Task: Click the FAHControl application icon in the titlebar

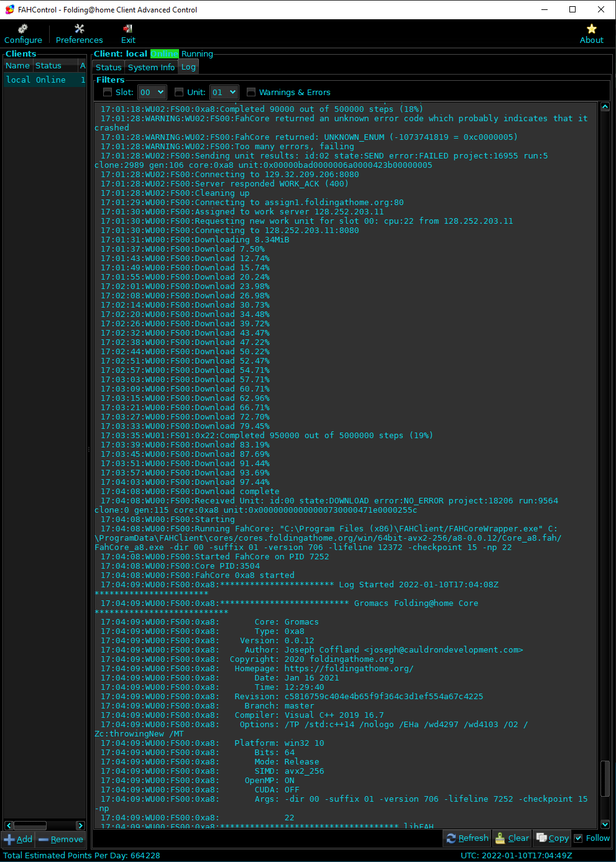Action: 9,9
